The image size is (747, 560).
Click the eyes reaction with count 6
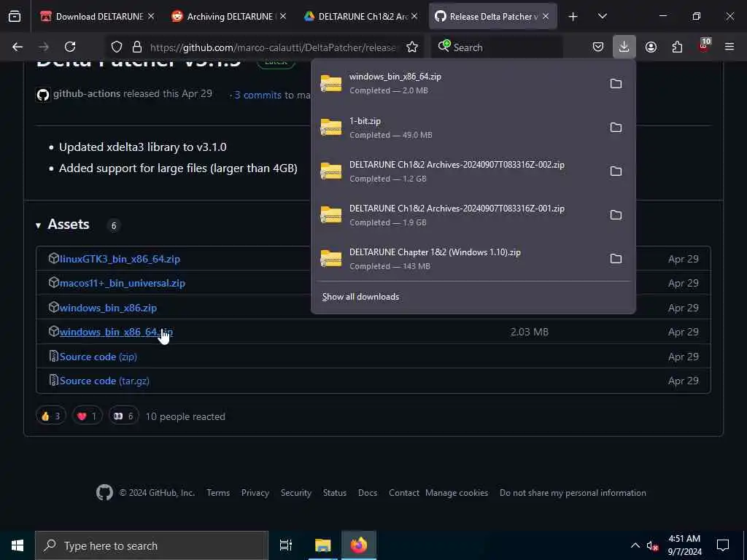(x=123, y=416)
